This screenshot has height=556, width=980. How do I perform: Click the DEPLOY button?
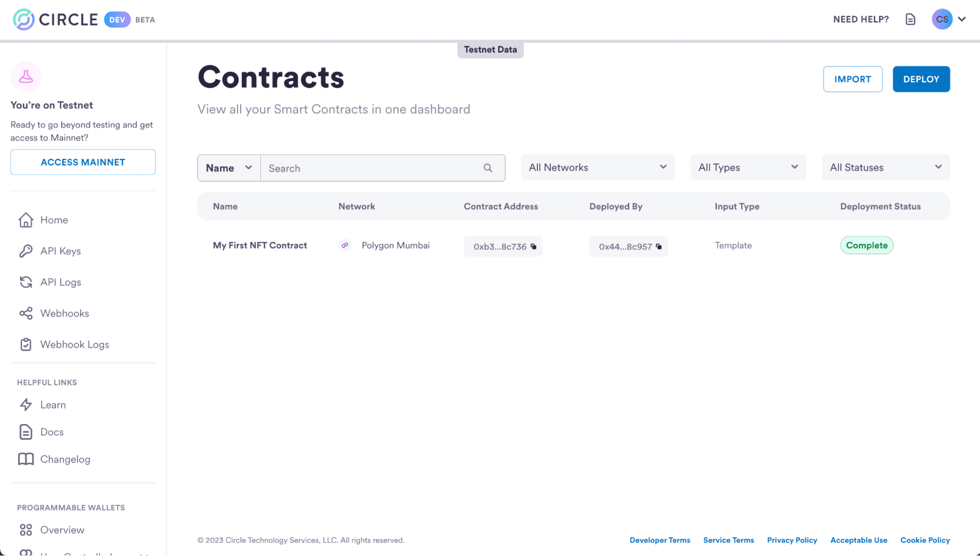[921, 79]
